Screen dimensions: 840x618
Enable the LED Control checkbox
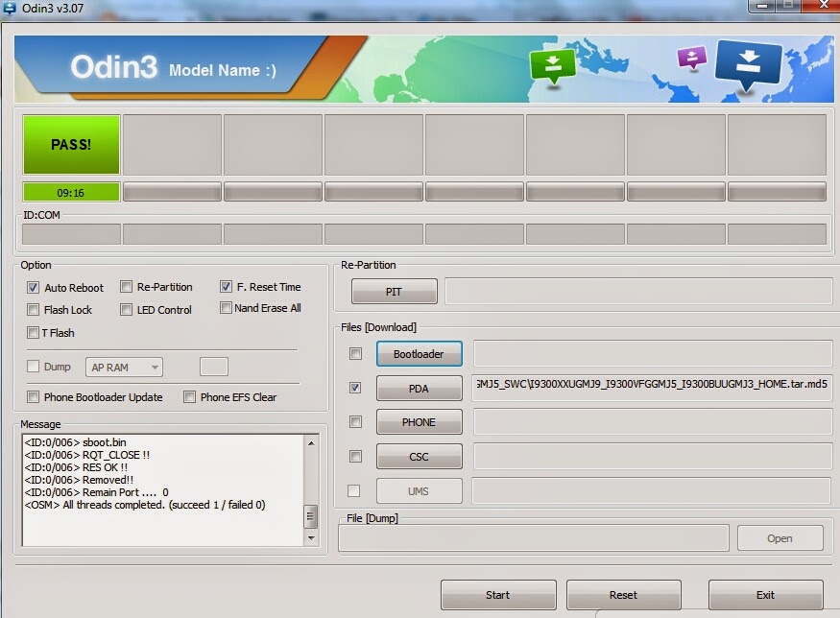point(126,310)
